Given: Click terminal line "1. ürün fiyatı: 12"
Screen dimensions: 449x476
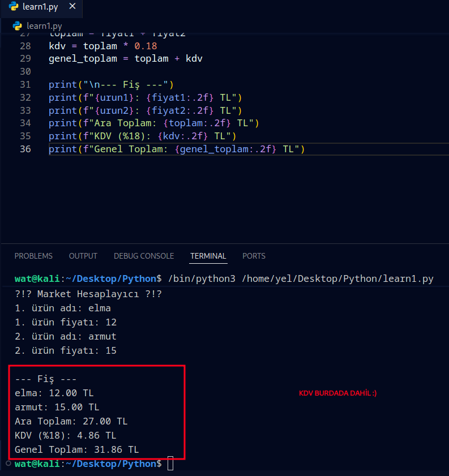Looking at the screenshot, I should coord(66,323).
